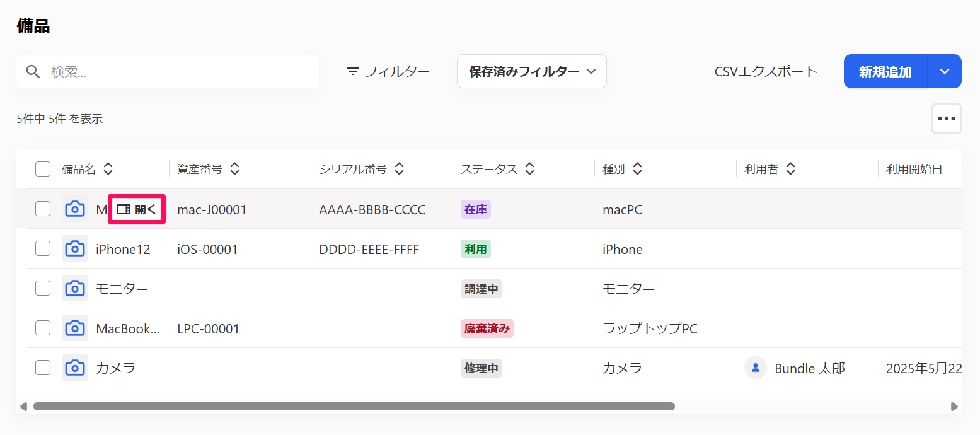Click the モニター item name
This screenshot has width=980, height=435.
pos(122,289)
